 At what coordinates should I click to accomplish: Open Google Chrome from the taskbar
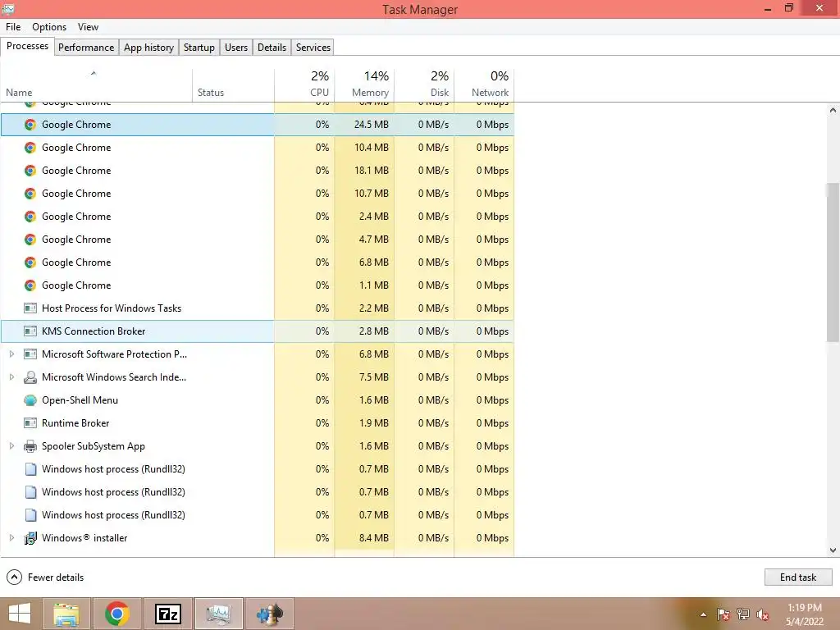pyautogui.click(x=117, y=614)
